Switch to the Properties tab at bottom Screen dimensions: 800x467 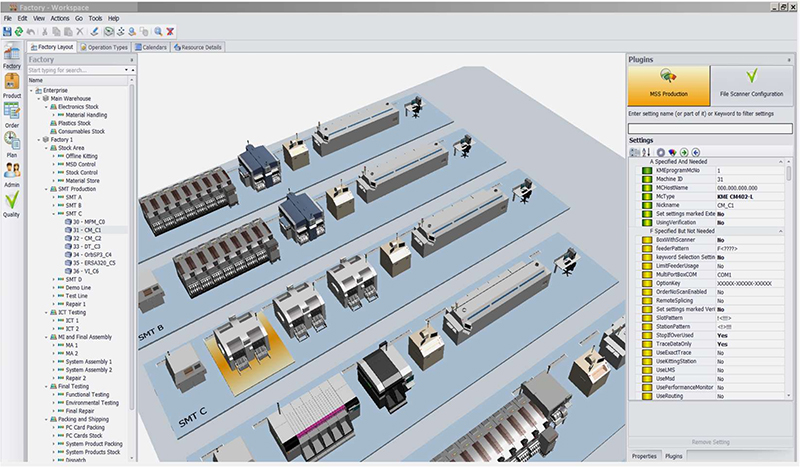[644, 456]
